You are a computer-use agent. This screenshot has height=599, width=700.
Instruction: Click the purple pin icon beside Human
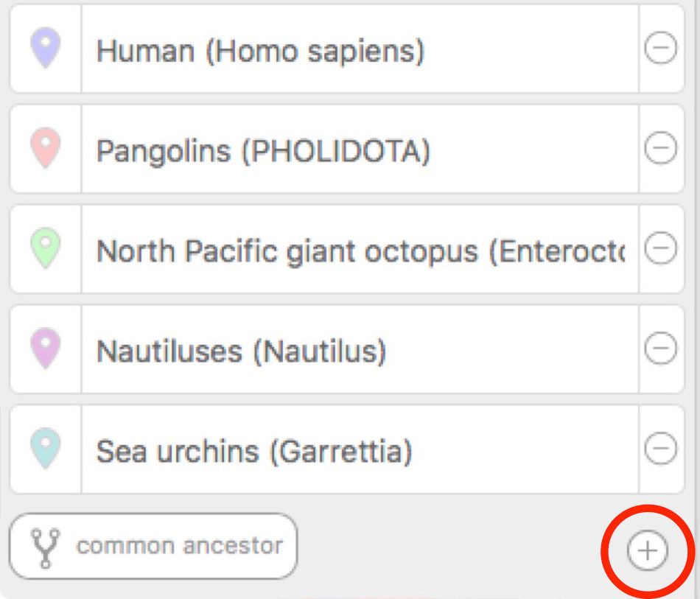[x=46, y=48]
